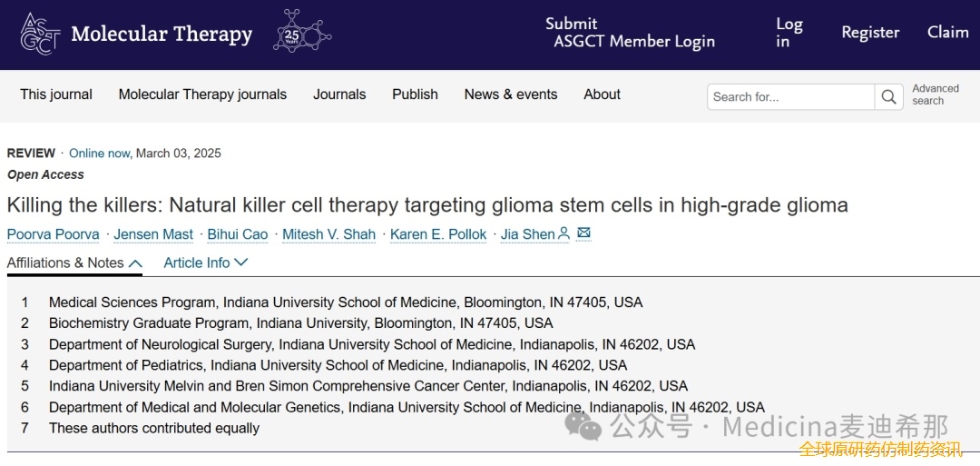Click the Register link

[870, 33]
